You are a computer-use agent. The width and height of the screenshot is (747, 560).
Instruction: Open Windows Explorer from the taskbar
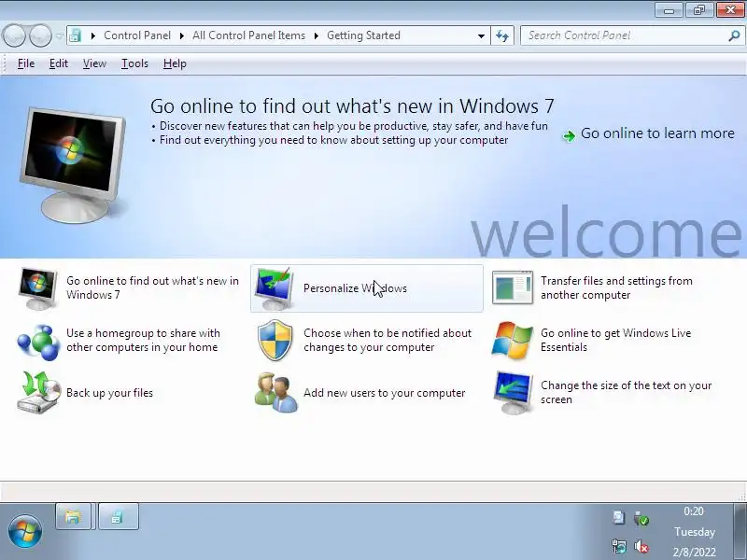click(73, 517)
